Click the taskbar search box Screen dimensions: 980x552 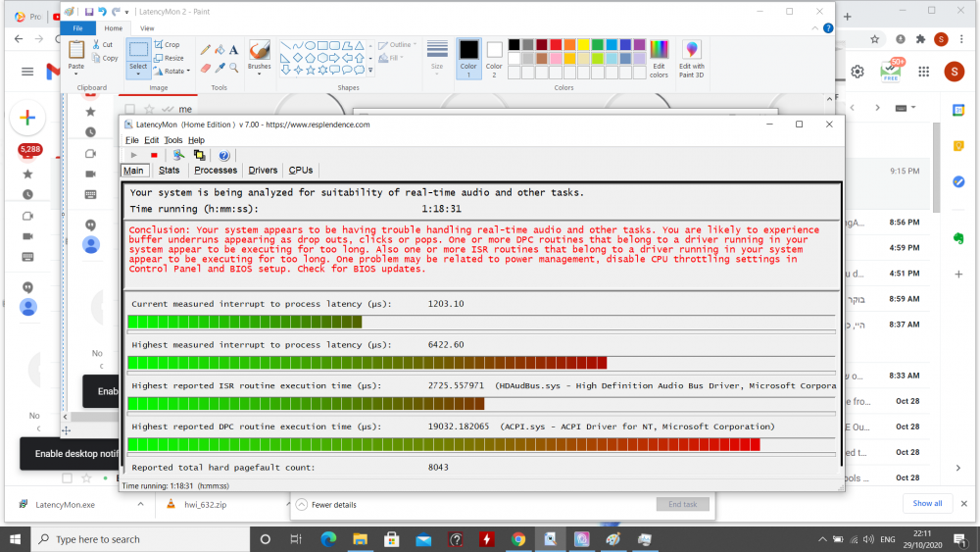140,539
